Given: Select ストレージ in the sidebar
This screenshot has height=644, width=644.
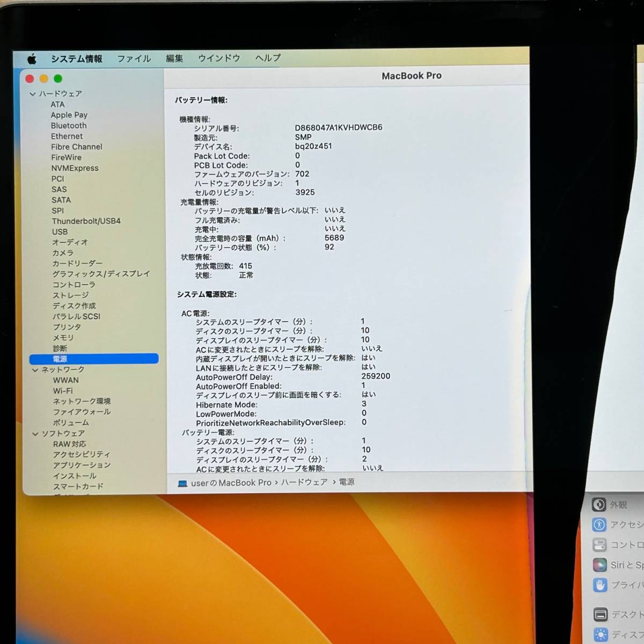Looking at the screenshot, I should point(71,295).
